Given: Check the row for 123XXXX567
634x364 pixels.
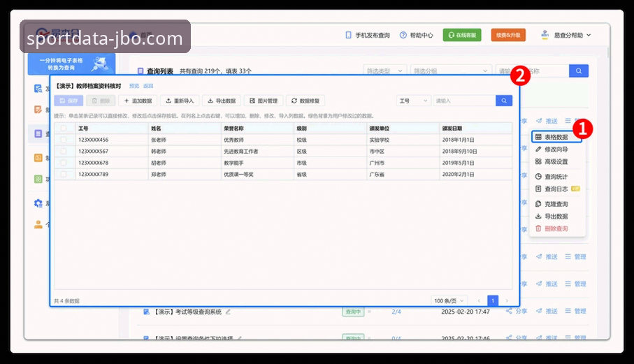Looking at the screenshot, I should [x=64, y=151].
